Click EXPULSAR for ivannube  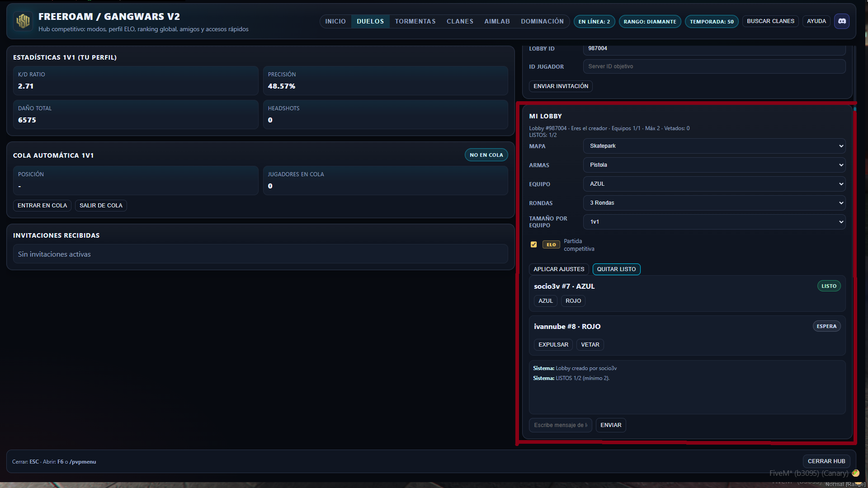(x=553, y=345)
